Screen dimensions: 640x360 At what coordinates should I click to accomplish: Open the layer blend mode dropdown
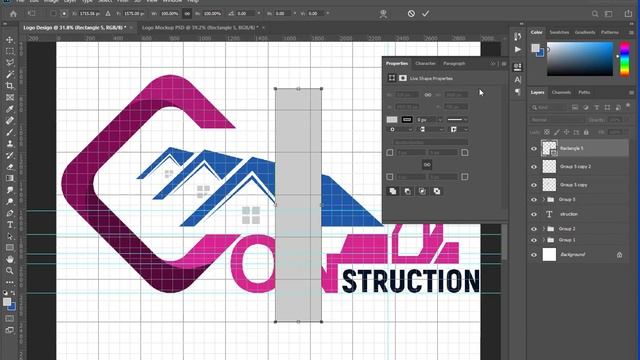(557, 120)
